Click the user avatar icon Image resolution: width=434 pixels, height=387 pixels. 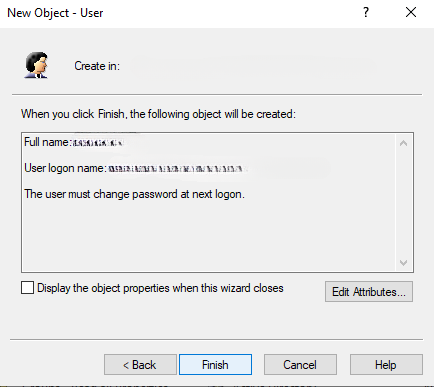(36, 65)
